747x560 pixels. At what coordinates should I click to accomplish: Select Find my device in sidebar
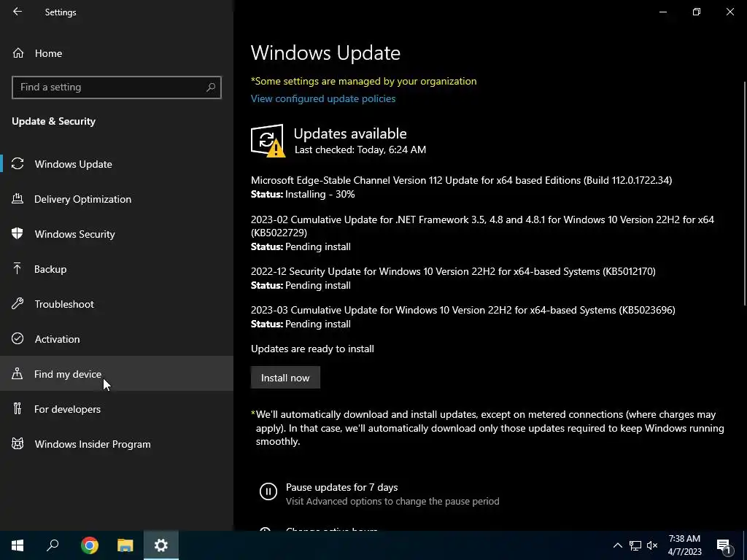(117, 374)
